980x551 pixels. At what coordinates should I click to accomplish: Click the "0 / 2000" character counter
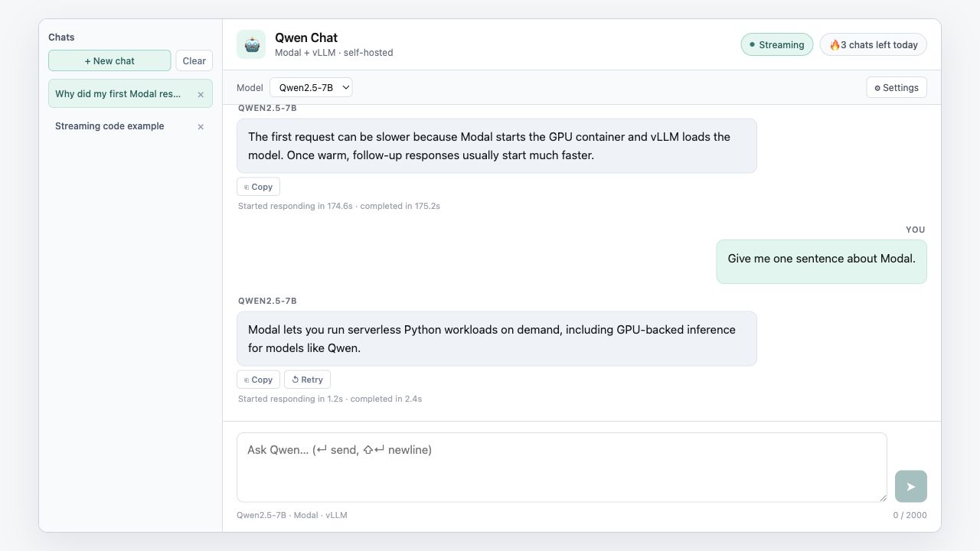[x=910, y=515]
